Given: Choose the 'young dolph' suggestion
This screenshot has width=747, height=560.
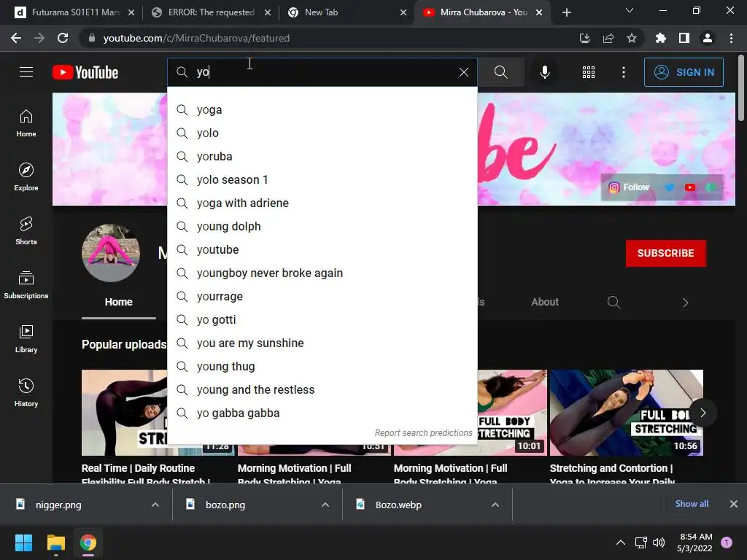Looking at the screenshot, I should [322, 227].
